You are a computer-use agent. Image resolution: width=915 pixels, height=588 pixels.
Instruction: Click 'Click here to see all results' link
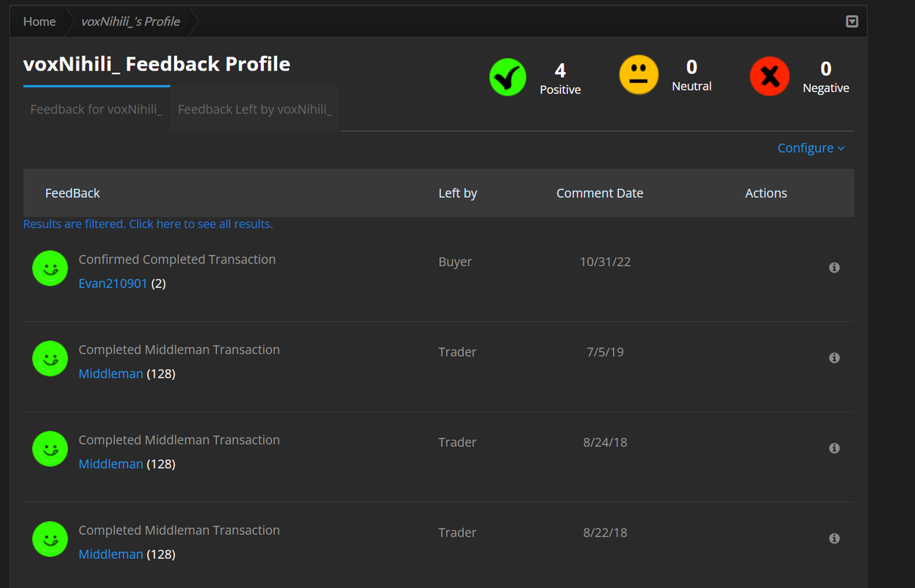[201, 223]
